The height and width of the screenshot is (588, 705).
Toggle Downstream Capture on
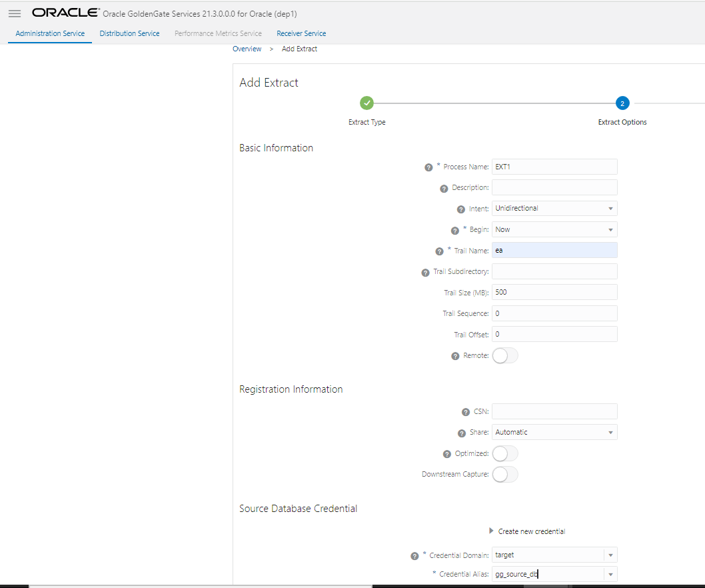(505, 474)
